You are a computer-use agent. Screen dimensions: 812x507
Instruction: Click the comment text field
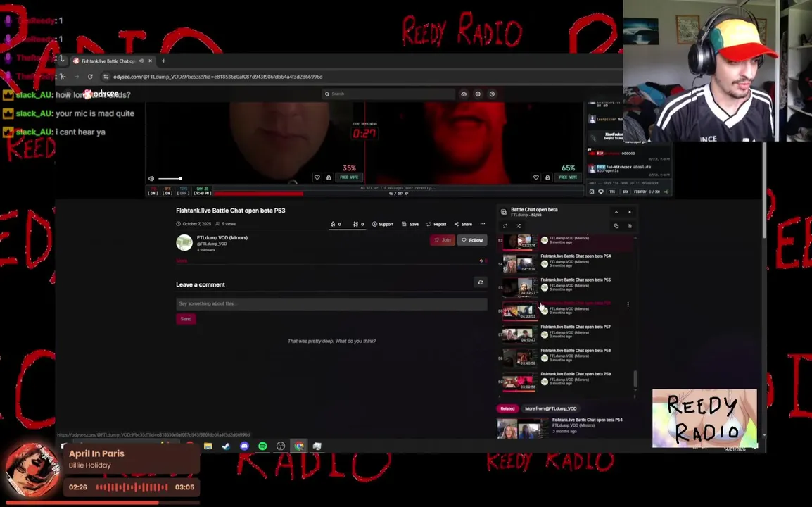pyautogui.click(x=331, y=303)
